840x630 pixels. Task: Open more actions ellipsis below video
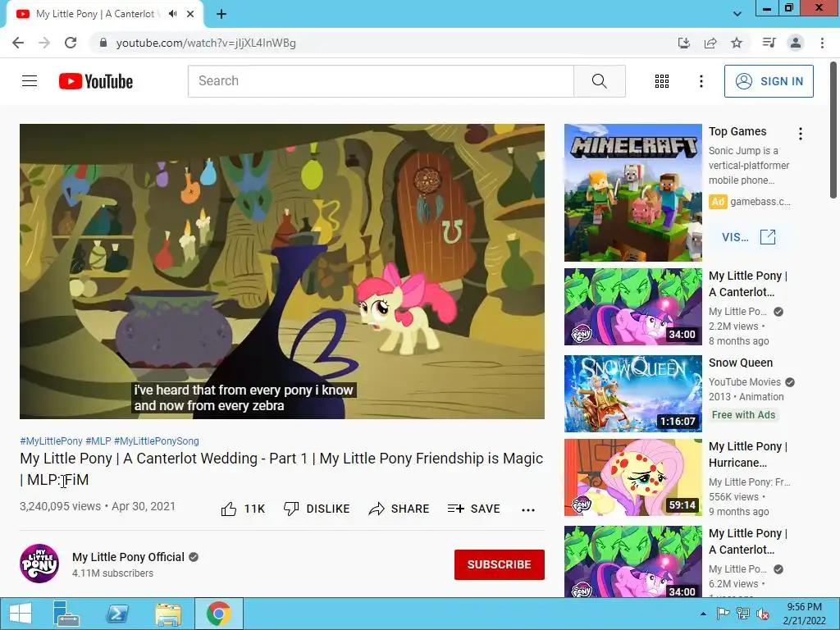pyautogui.click(x=528, y=509)
